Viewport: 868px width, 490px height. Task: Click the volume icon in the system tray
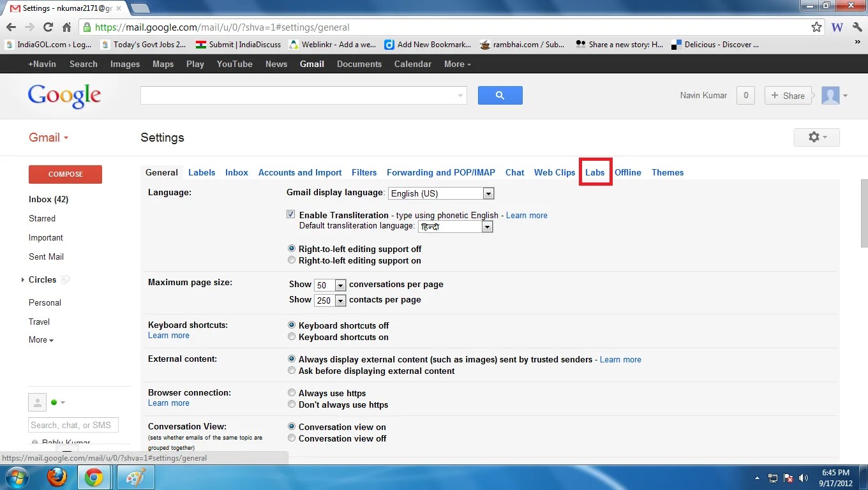(x=804, y=477)
